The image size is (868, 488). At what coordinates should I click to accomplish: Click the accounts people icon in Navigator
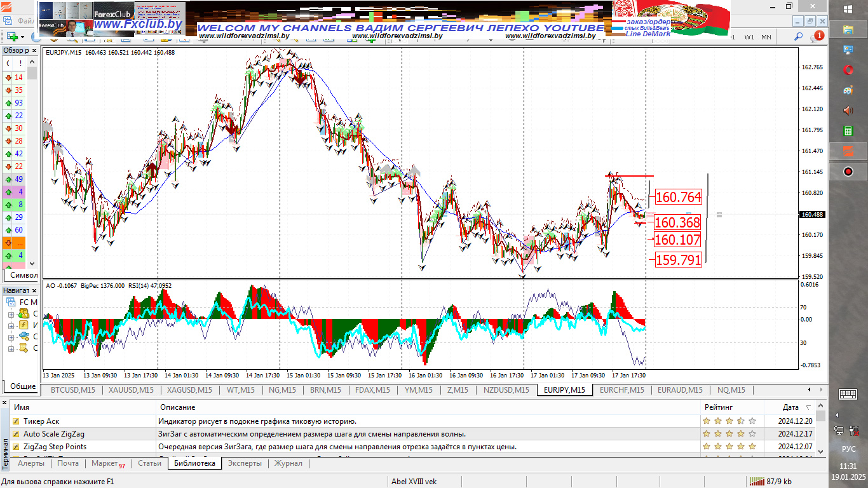(x=24, y=313)
